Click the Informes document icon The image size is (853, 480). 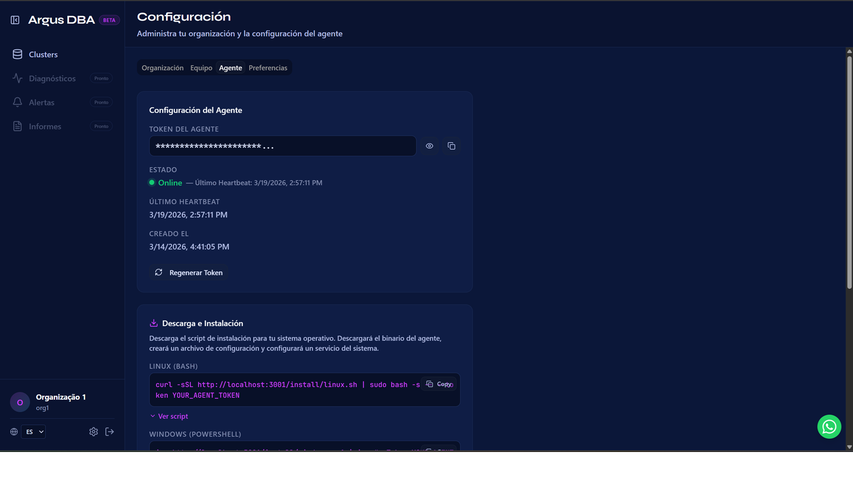17,126
